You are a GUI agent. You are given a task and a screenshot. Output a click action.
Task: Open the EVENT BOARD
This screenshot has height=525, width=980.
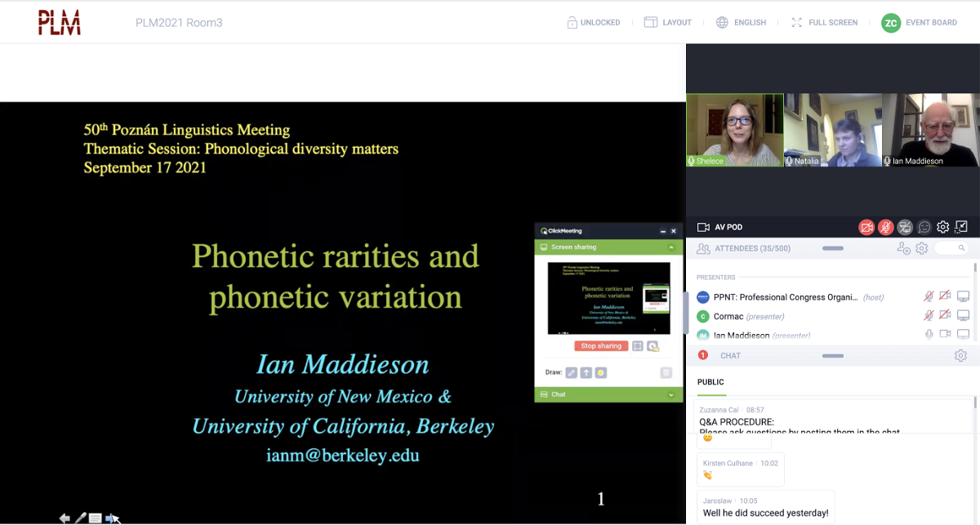pyautogui.click(x=920, y=23)
